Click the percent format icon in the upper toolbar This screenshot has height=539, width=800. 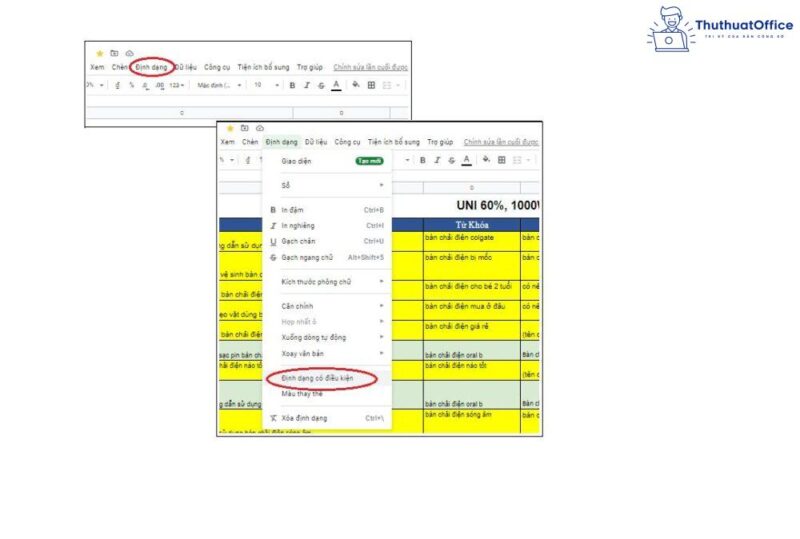tap(132, 85)
